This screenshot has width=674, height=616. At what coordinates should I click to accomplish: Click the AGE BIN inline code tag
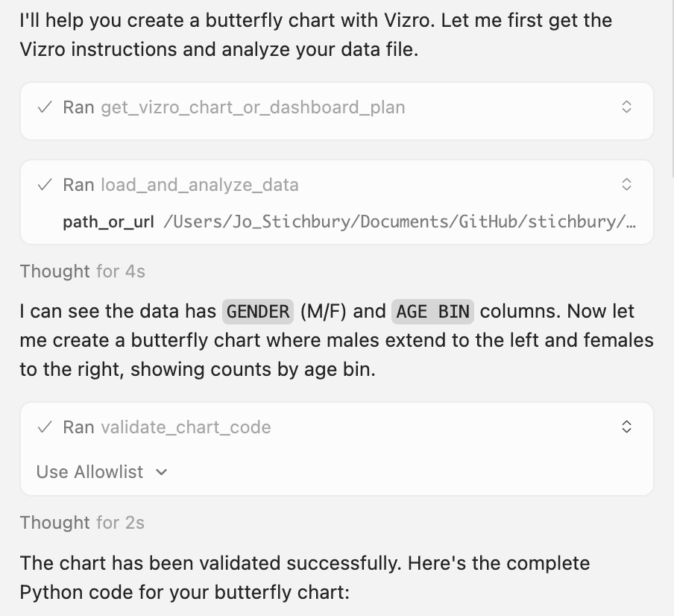click(432, 311)
